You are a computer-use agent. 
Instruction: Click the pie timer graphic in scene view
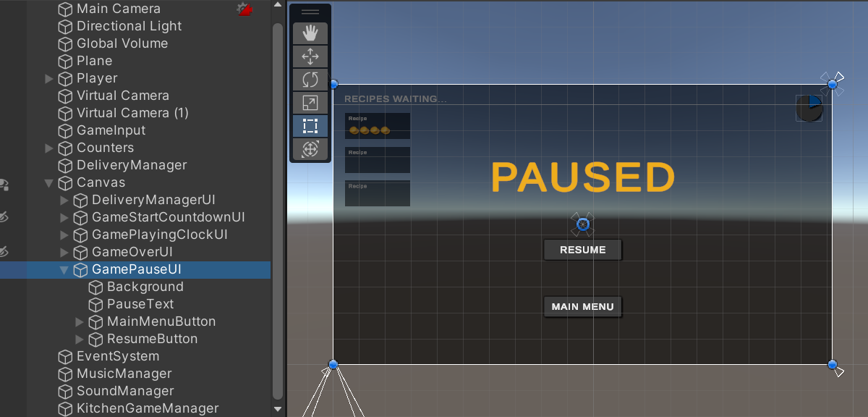click(x=809, y=107)
